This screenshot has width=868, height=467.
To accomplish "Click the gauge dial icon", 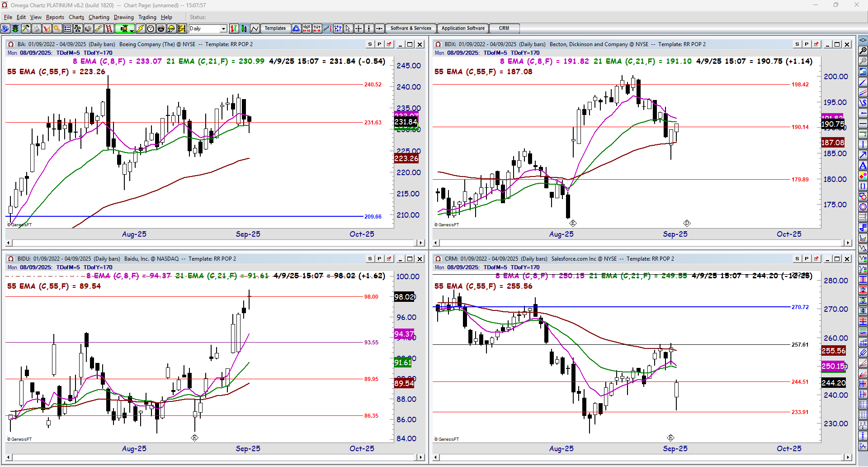I will 151,29.
